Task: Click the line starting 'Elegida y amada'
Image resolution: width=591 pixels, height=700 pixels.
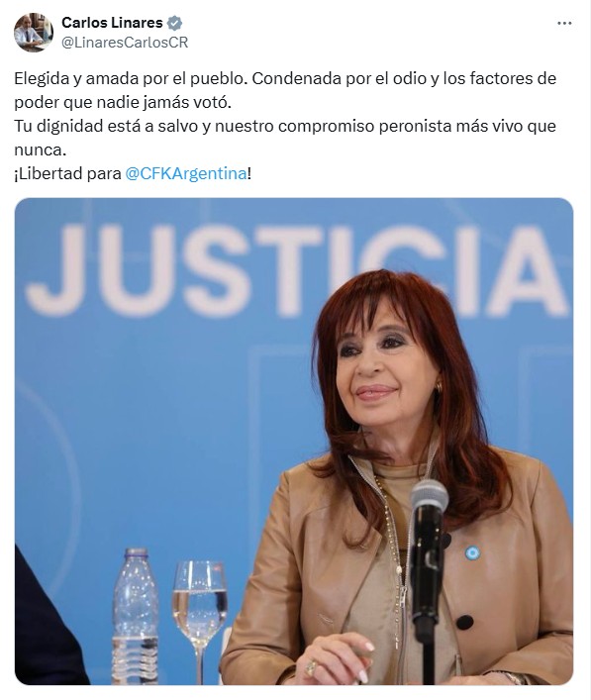Action: tap(285, 79)
